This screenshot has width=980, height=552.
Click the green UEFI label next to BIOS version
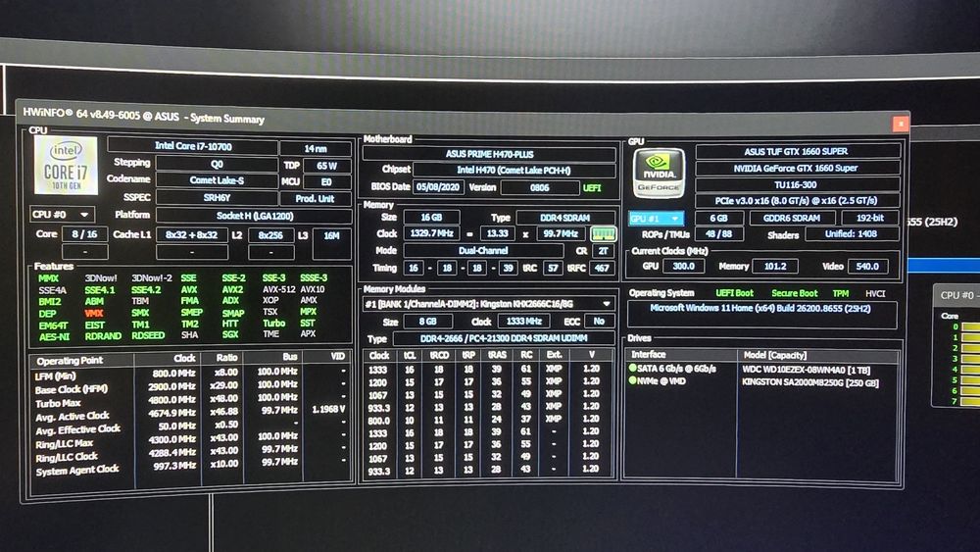592,187
